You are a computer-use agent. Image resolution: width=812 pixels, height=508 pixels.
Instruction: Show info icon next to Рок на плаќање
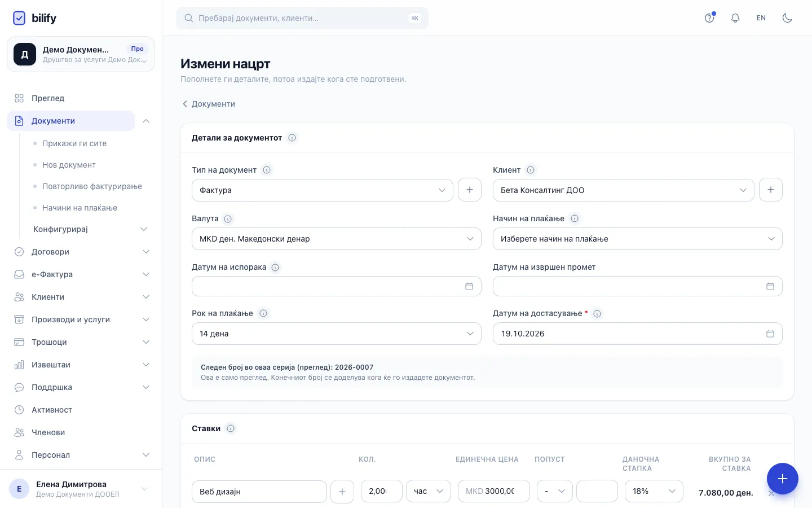(x=263, y=313)
